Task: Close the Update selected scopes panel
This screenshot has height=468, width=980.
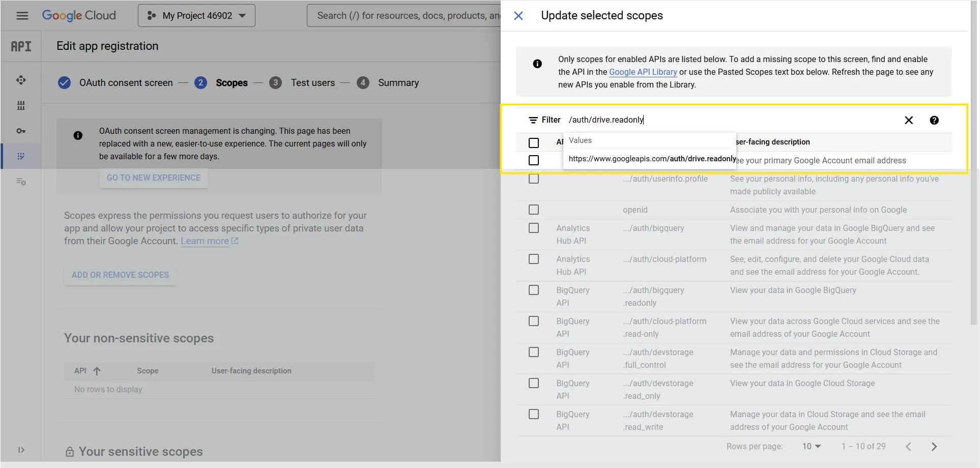Action: click(518, 16)
